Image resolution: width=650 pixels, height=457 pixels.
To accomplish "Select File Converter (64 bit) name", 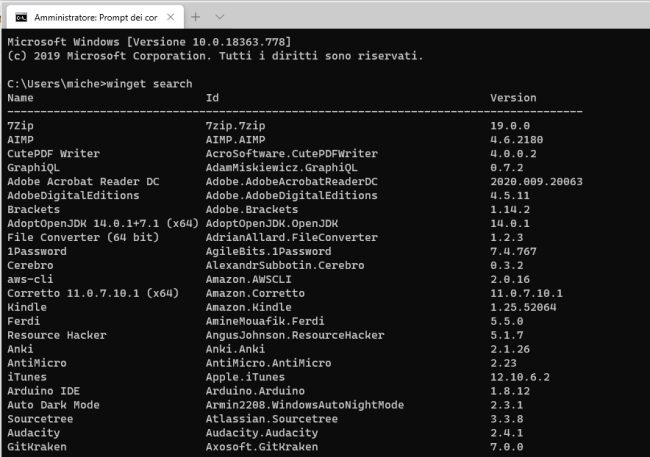I will 83,237.
